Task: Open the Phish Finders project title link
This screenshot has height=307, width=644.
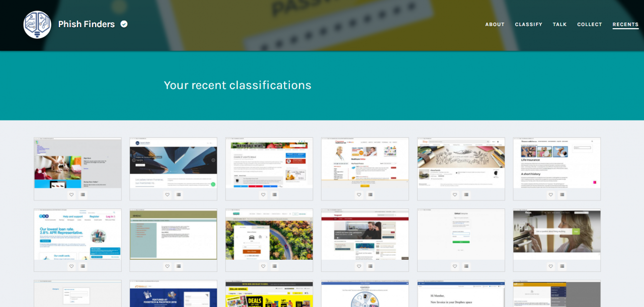Action: (87, 24)
